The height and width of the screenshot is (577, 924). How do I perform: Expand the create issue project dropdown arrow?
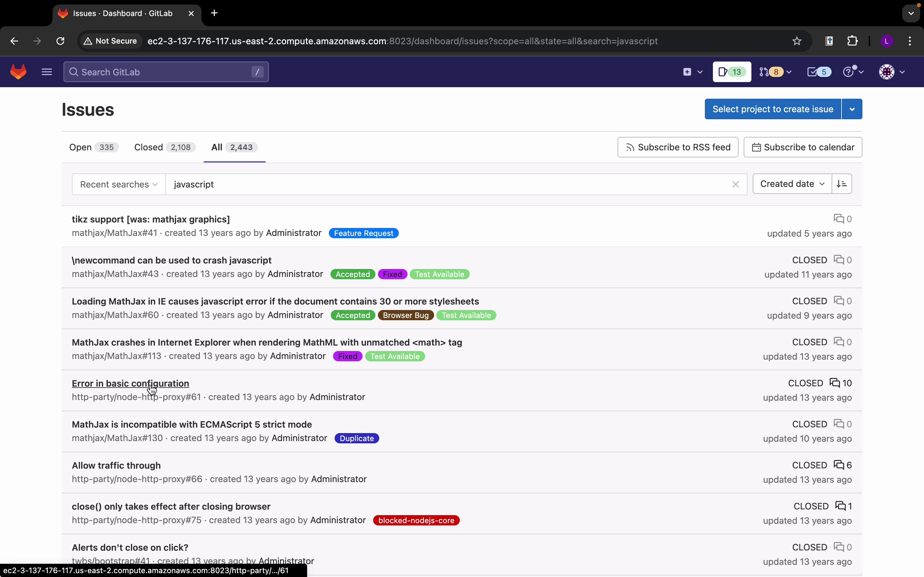tap(852, 109)
